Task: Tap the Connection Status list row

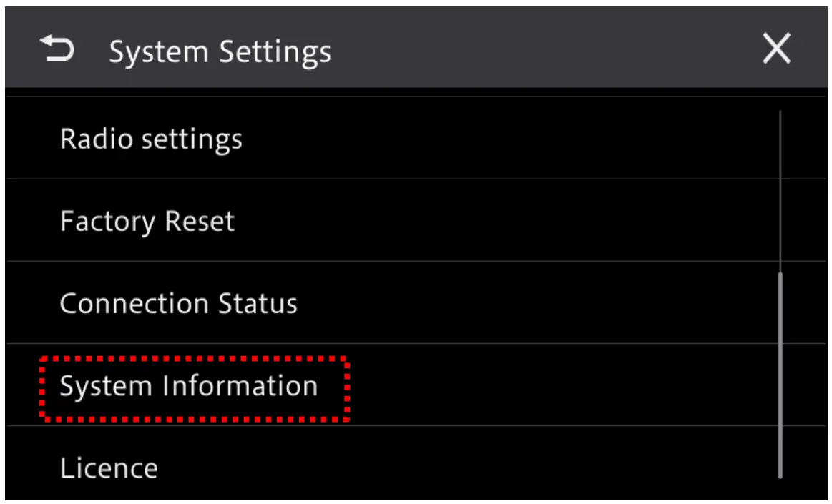Action: tap(286, 303)
